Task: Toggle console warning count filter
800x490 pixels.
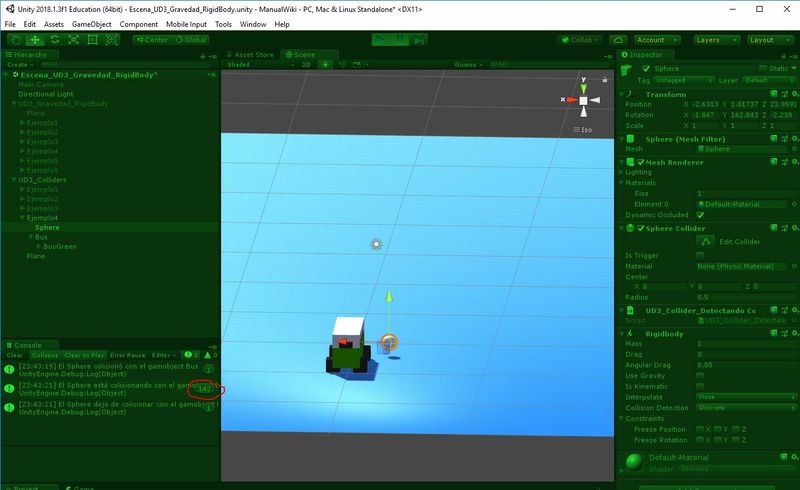Action: (x=211, y=355)
